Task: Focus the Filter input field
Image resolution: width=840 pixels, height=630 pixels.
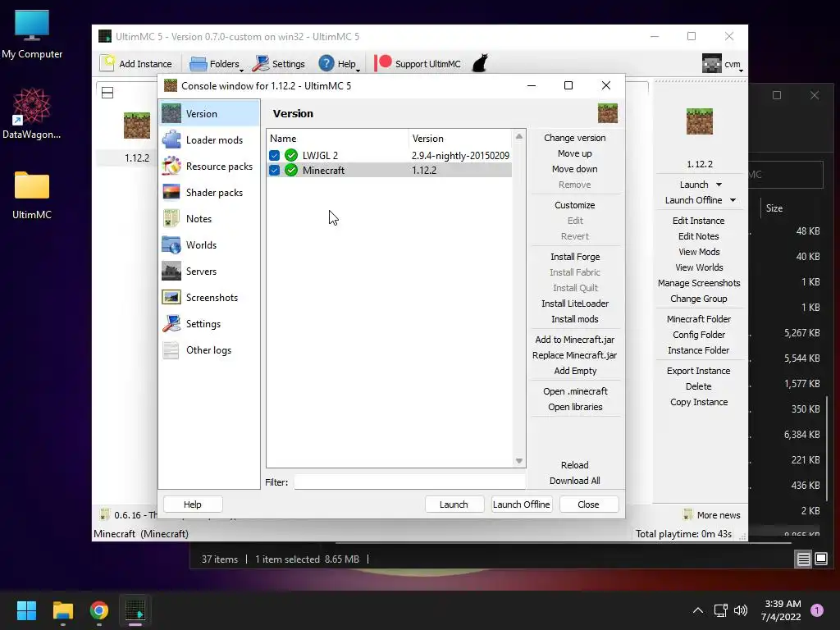Action: coord(409,482)
